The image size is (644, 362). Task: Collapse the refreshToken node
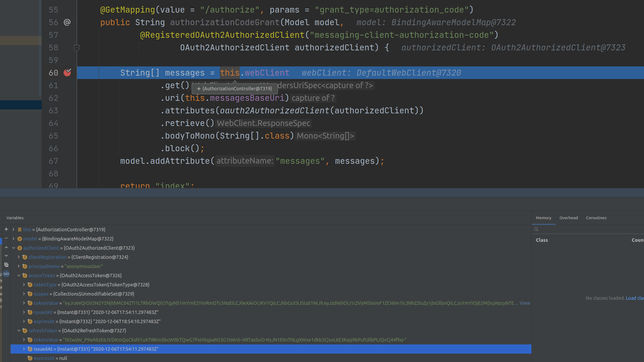(19, 330)
